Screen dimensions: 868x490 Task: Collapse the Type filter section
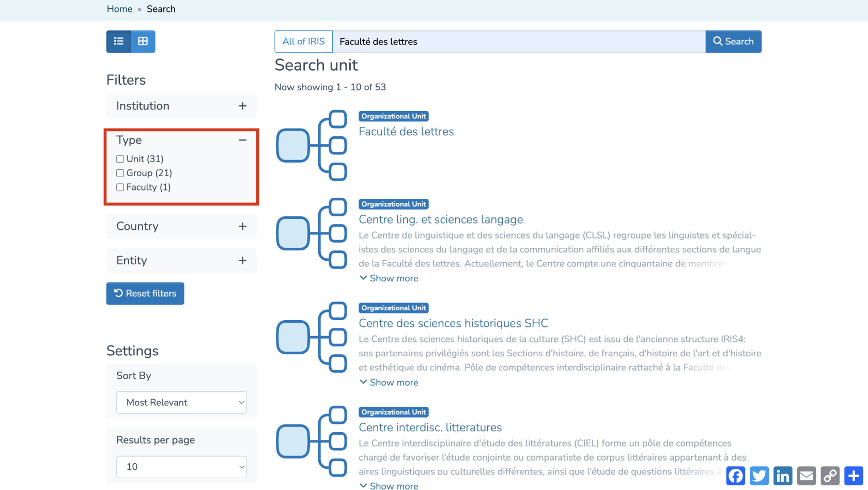pyautogui.click(x=242, y=140)
